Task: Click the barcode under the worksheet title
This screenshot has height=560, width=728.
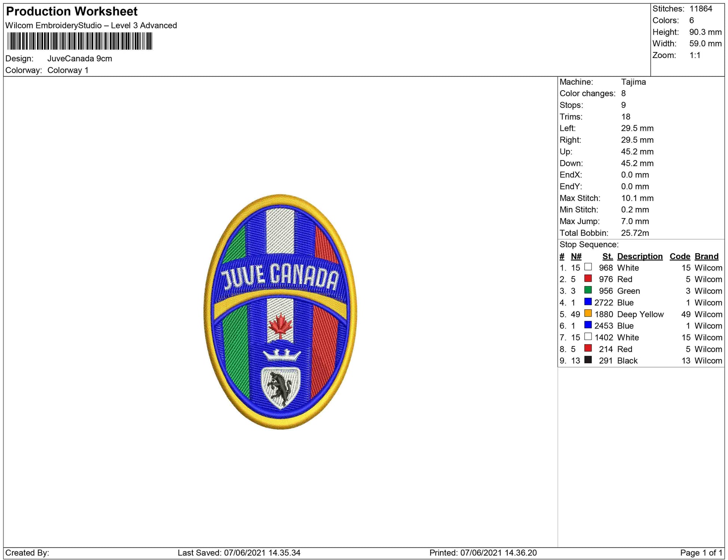Action: pos(80,41)
